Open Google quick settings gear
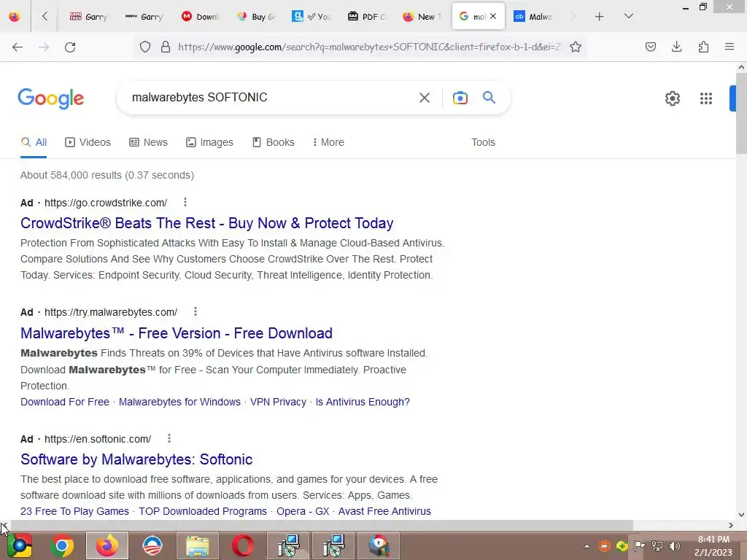The width and height of the screenshot is (747, 560). click(x=672, y=98)
